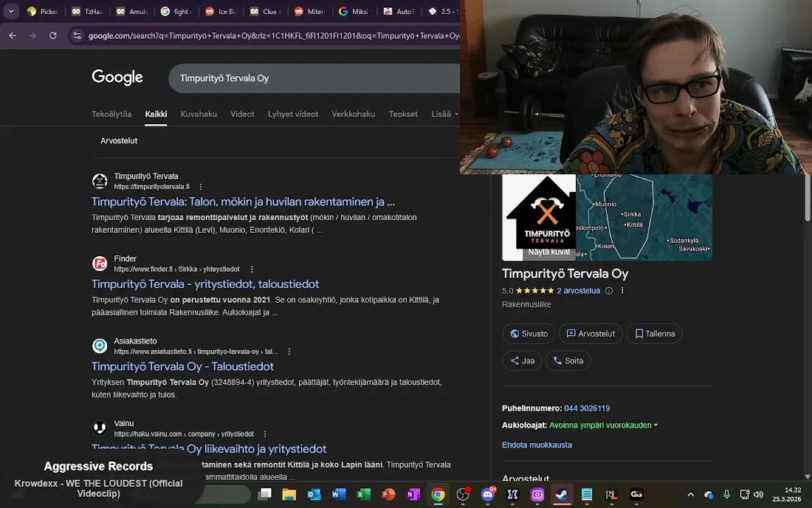Switch to the TzHaa browser tab
The height and width of the screenshot is (508, 812).
[87, 11]
